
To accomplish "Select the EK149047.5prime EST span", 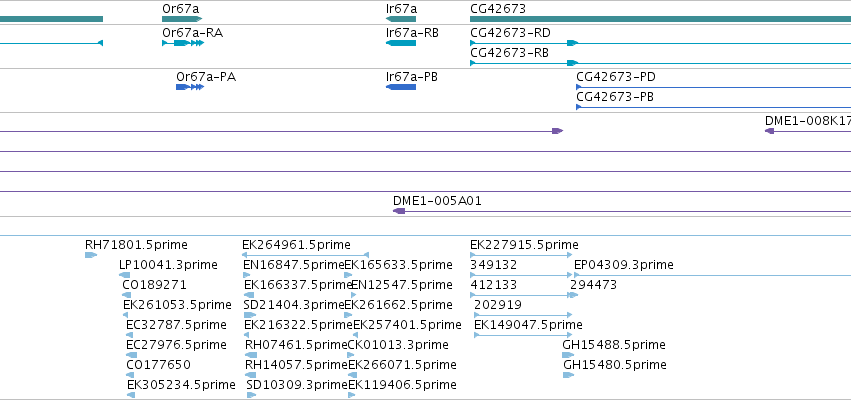I will coord(523,335).
